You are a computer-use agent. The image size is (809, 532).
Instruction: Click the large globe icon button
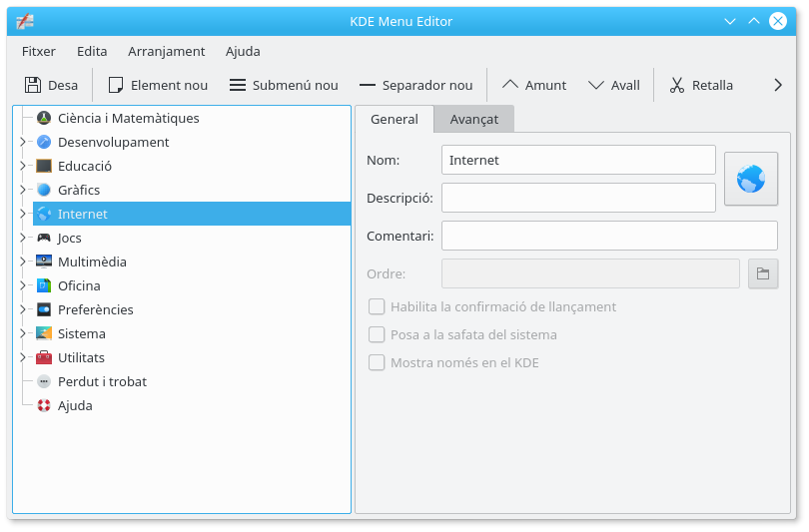[x=750, y=179]
